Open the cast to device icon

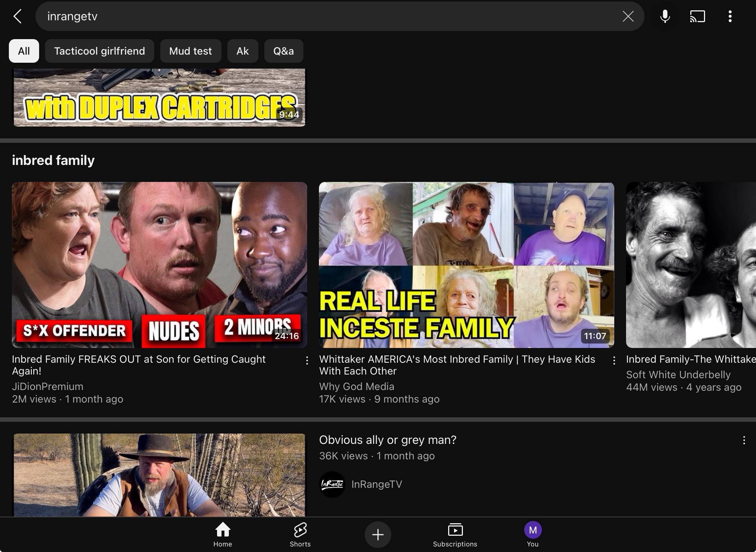point(697,16)
